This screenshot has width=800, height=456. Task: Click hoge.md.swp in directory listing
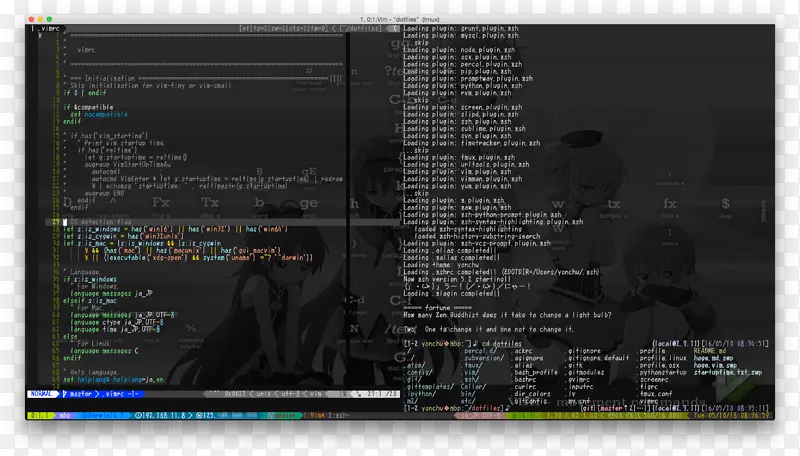click(715, 358)
